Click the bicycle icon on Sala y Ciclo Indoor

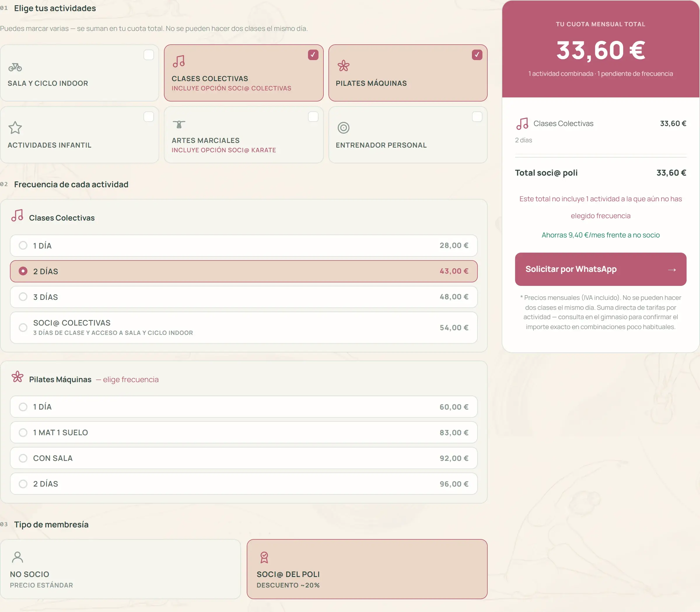click(15, 67)
